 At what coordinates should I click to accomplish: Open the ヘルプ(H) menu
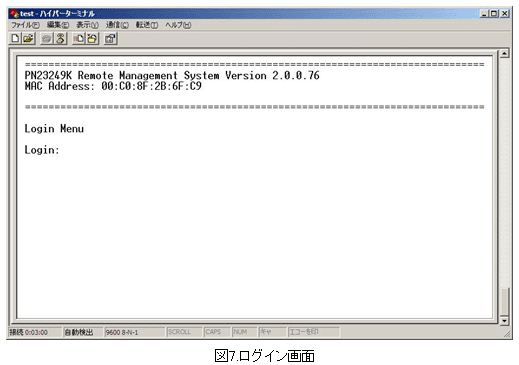[x=178, y=25]
